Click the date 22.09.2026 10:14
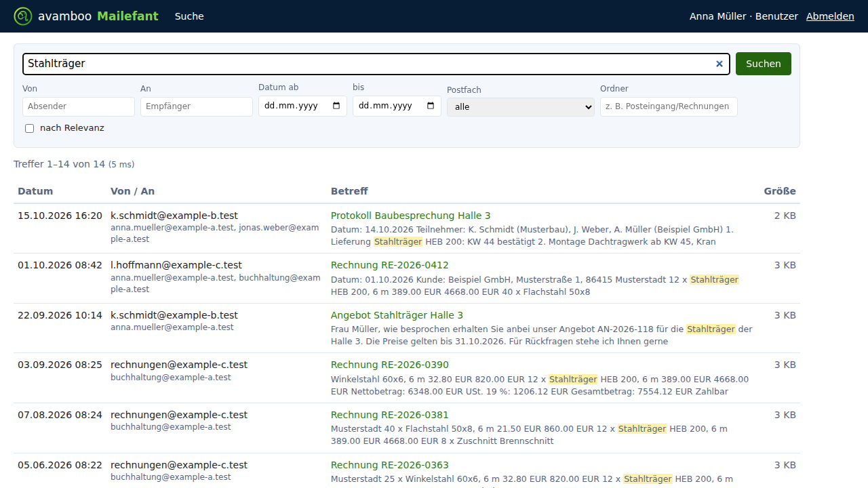The height and width of the screenshot is (488, 868). [x=60, y=315]
